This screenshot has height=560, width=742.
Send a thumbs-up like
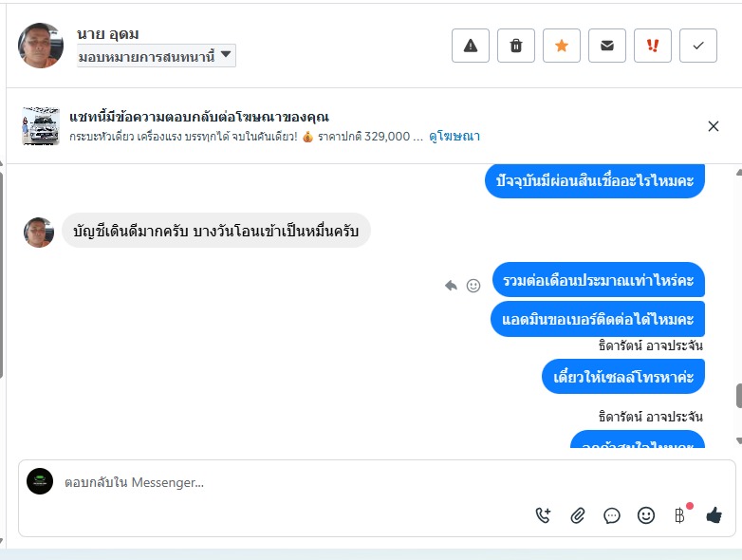tap(714, 515)
